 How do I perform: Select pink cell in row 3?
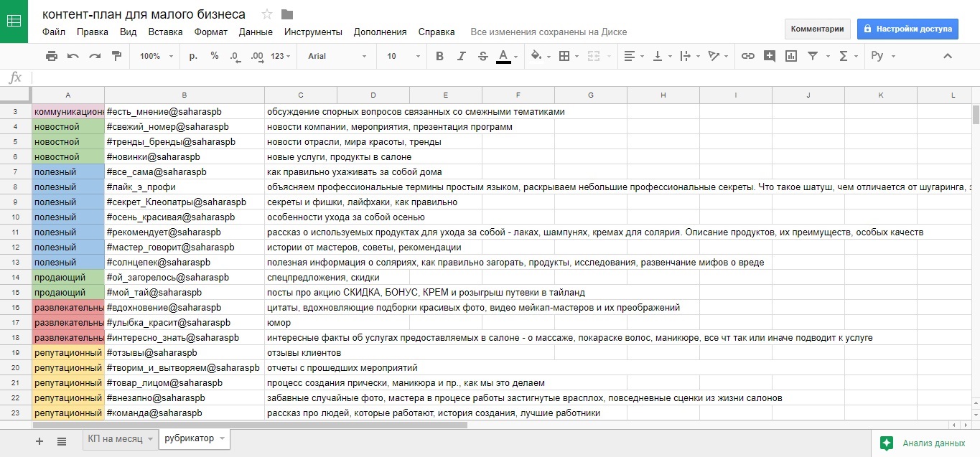[x=68, y=112]
